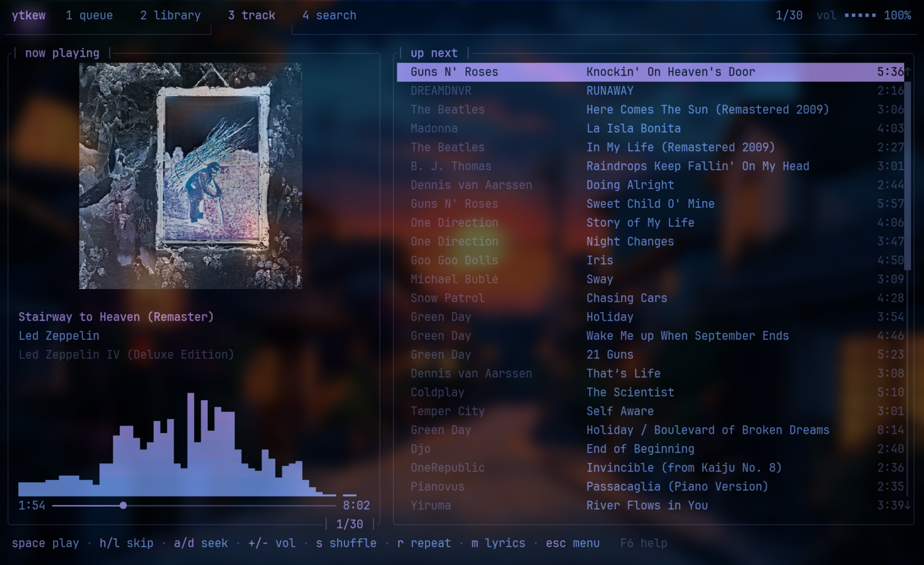Select Holiday / Boulevard of Broken Dreams
This screenshot has height=565, width=924.
(650, 430)
